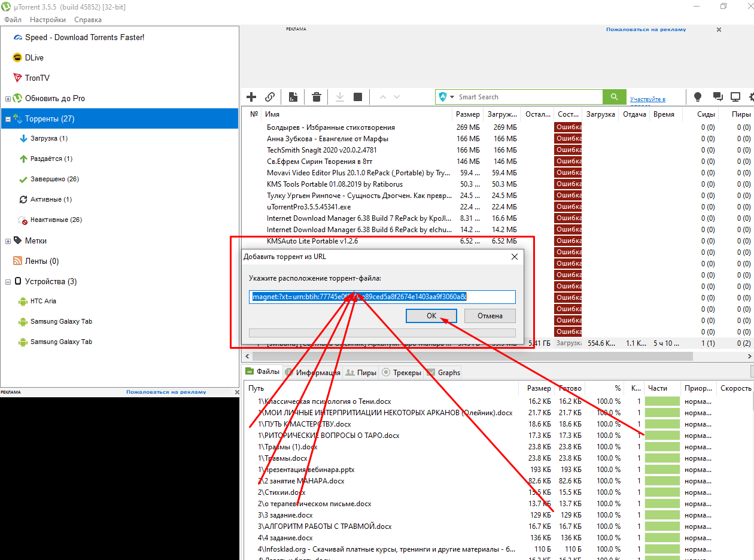
Task: Close the top advertisement banner with X
Action: (x=719, y=30)
